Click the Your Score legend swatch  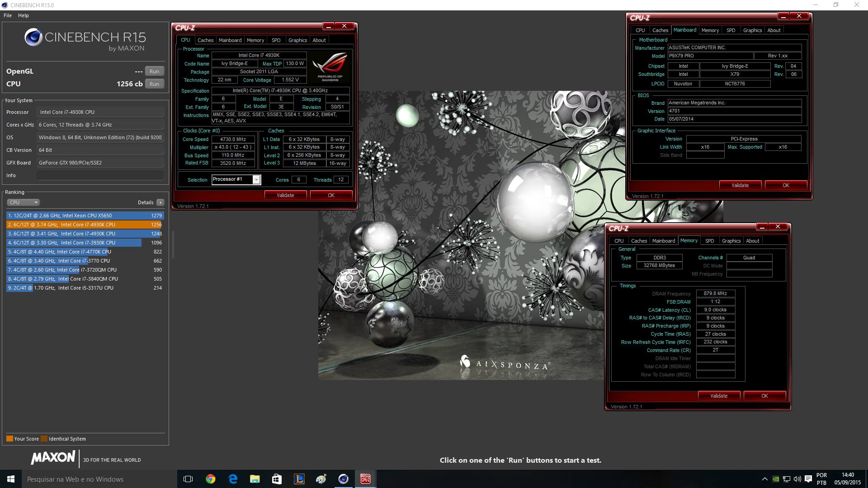[x=9, y=438]
